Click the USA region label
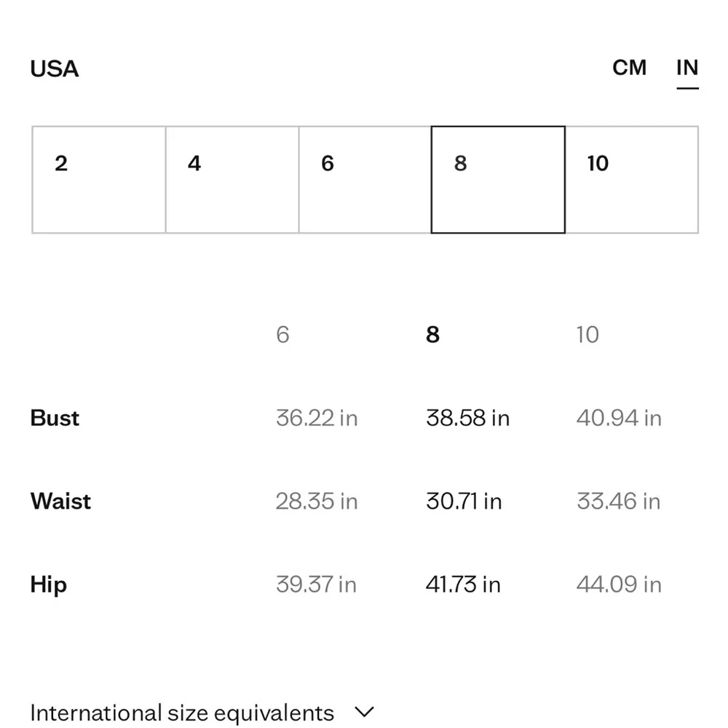Viewport: 728px width, 728px height. [55, 68]
